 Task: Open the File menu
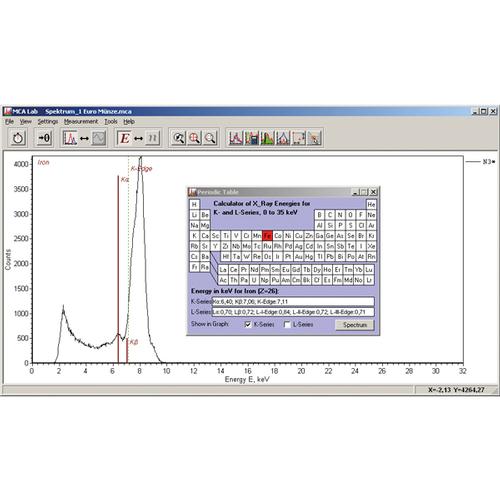tap(9, 122)
